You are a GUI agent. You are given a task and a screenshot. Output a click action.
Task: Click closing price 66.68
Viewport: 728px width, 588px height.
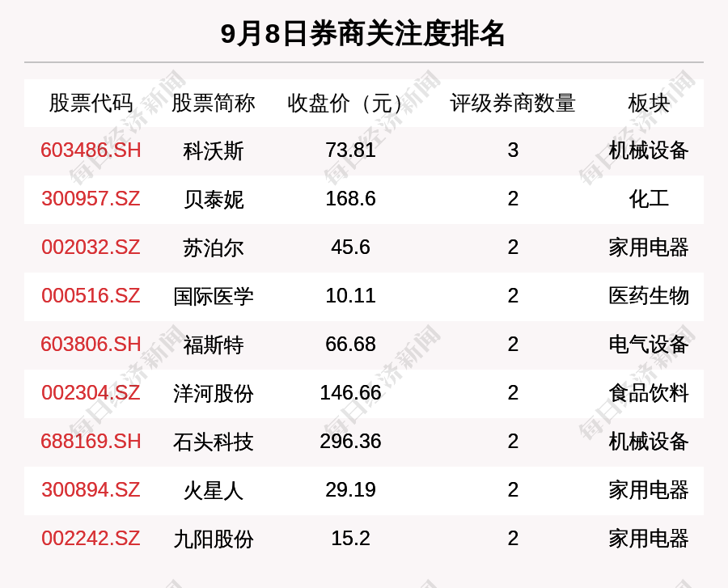pos(350,345)
